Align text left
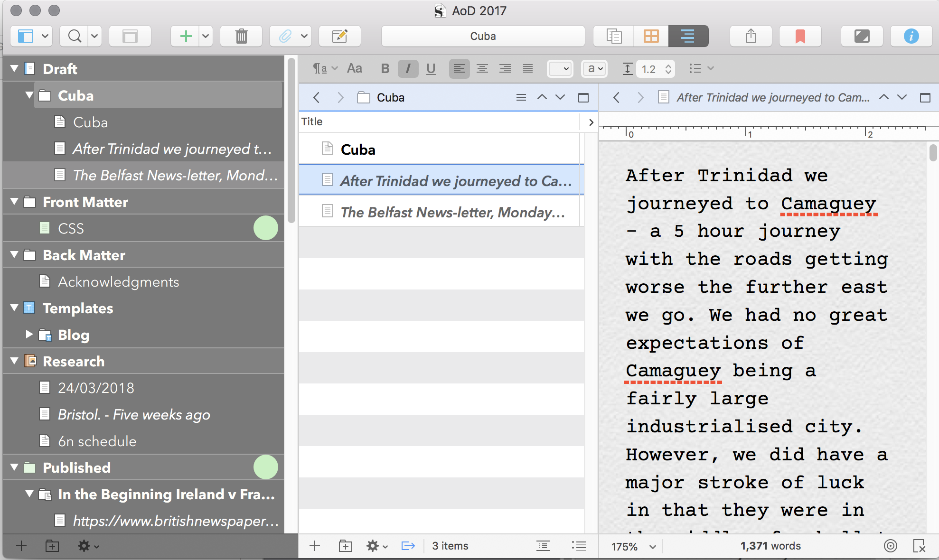 pyautogui.click(x=459, y=69)
